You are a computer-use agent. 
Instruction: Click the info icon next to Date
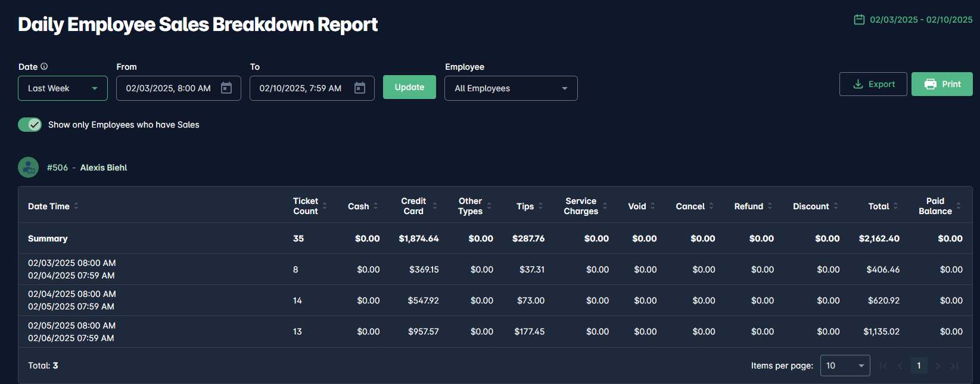44,67
